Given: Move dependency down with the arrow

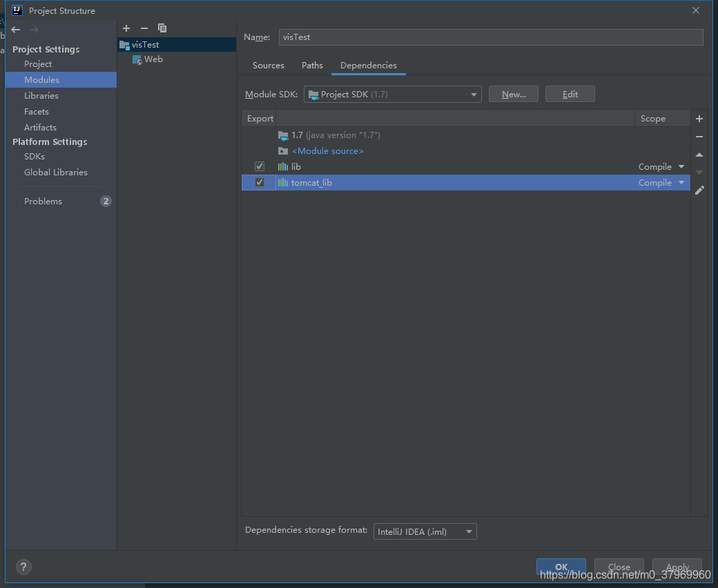Looking at the screenshot, I should coord(699,173).
